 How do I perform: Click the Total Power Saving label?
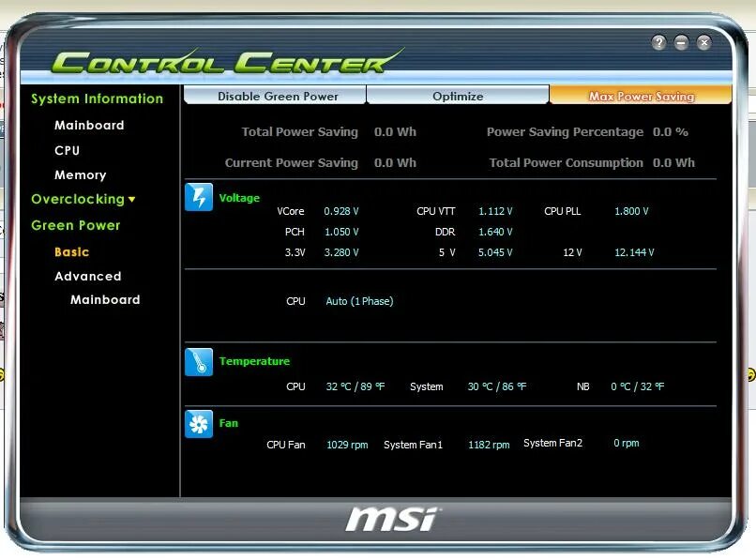coord(300,132)
